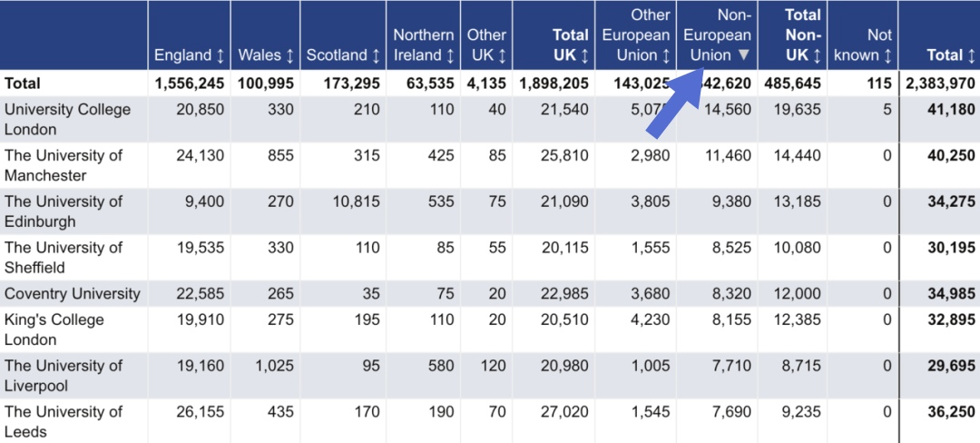Image resolution: width=980 pixels, height=443 pixels.
Task: Click Coventry England cell 22,585
Action: coord(200,293)
